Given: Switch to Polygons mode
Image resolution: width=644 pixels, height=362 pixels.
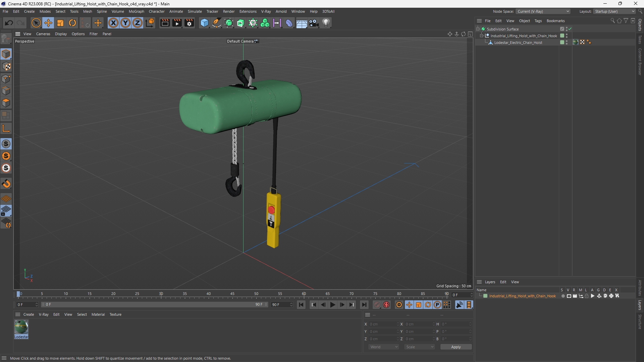Looking at the screenshot, I should (x=6, y=103).
